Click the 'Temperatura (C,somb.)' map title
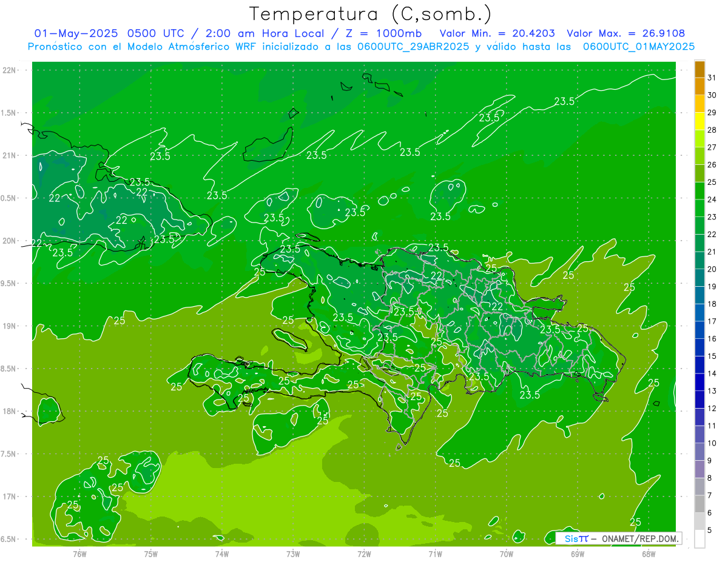Screen dimensions: 728x562 pyautogui.click(x=370, y=15)
